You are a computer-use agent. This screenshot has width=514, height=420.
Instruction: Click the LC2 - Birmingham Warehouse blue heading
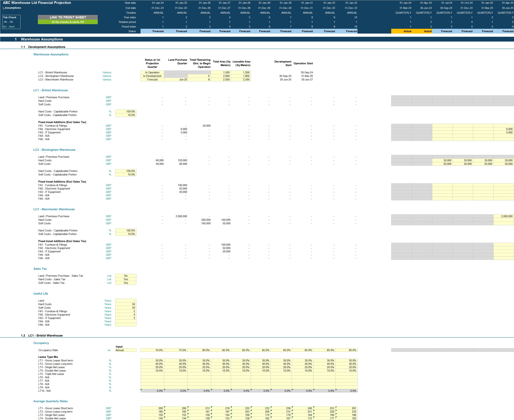click(54, 150)
